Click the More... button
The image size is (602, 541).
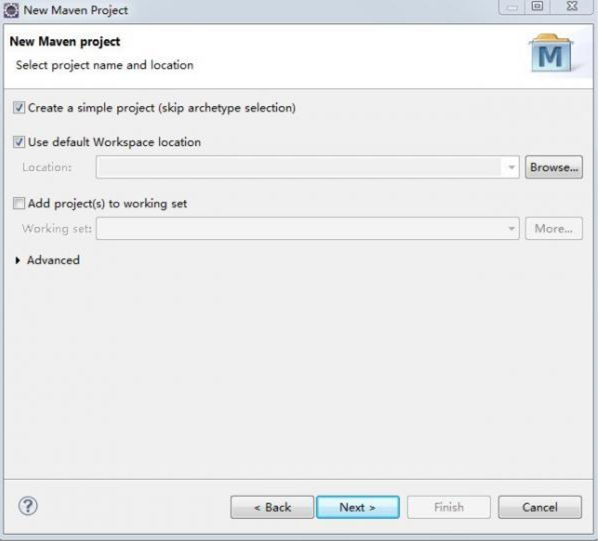pyautogui.click(x=554, y=229)
